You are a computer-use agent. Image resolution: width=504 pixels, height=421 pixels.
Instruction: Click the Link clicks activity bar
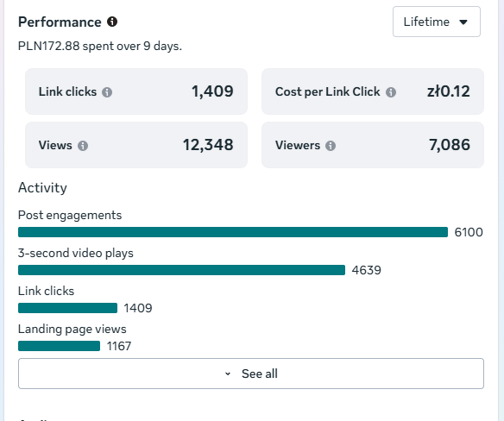[68, 308]
